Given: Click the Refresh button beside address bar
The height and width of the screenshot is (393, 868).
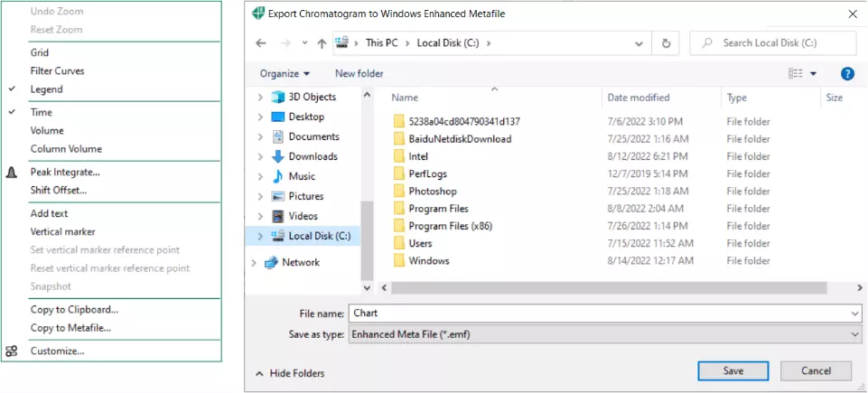Looking at the screenshot, I should click(666, 43).
